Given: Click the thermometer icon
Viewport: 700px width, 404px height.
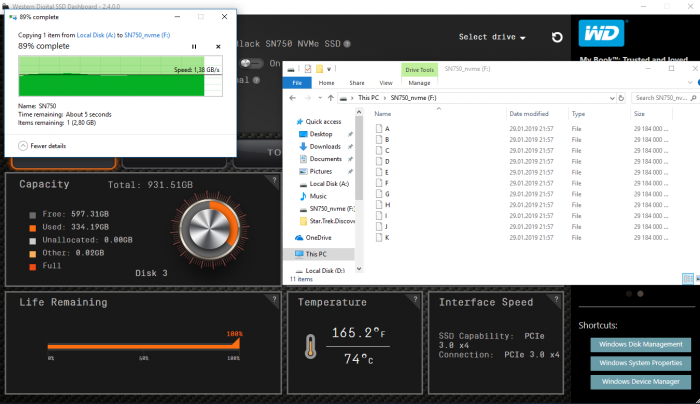Looking at the screenshot, I should point(310,346).
